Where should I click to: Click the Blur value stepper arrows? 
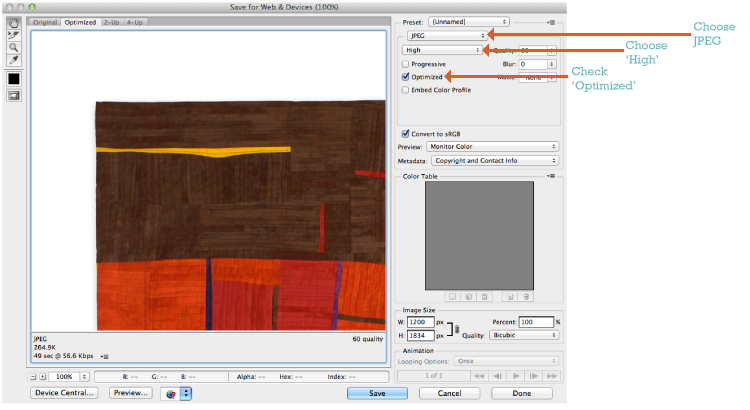551,64
